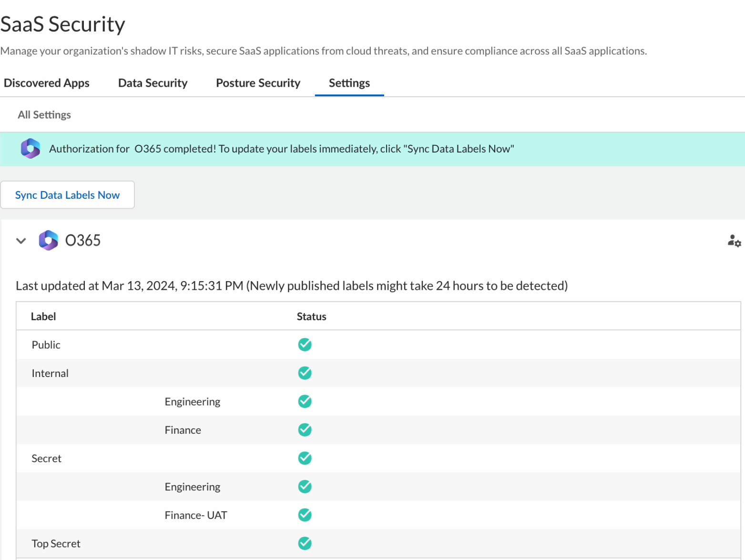Image resolution: width=745 pixels, height=560 pixels.
Task: Select the Settings tab
Action: click(x=349, y=83)
